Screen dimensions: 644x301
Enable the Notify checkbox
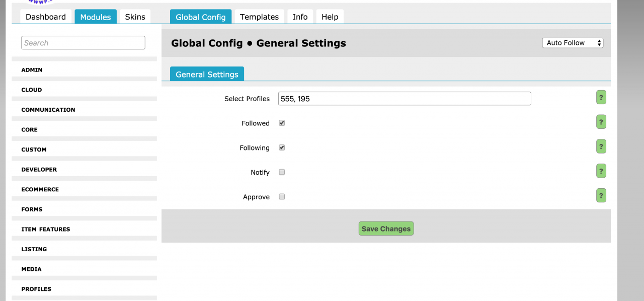click(282, 172)
